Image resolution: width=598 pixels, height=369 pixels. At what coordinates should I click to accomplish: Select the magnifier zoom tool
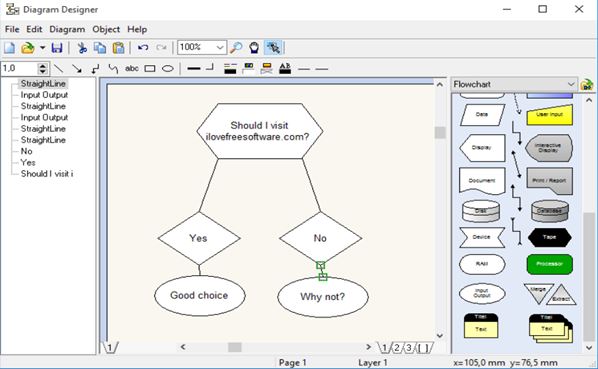[x=236, y=48]
